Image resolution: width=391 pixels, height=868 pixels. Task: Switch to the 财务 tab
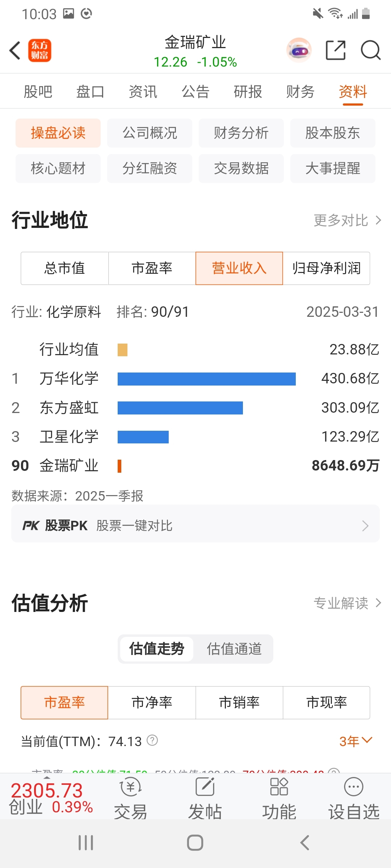click(x=300, y=92)
